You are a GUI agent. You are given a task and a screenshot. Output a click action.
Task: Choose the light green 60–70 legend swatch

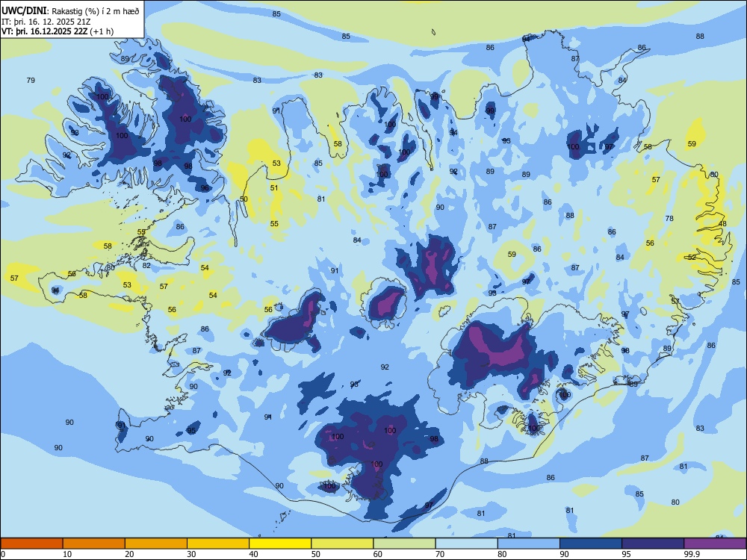click(x=404, y=544)
